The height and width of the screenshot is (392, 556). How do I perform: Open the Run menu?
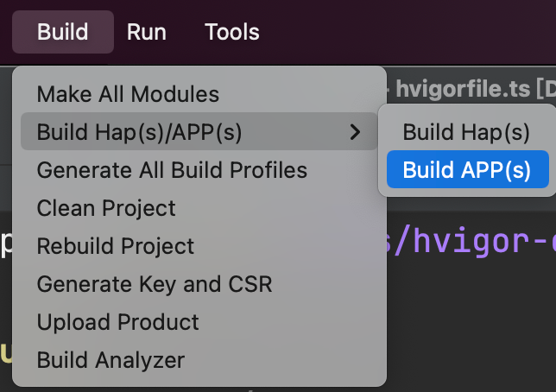[x=147, y=32]
